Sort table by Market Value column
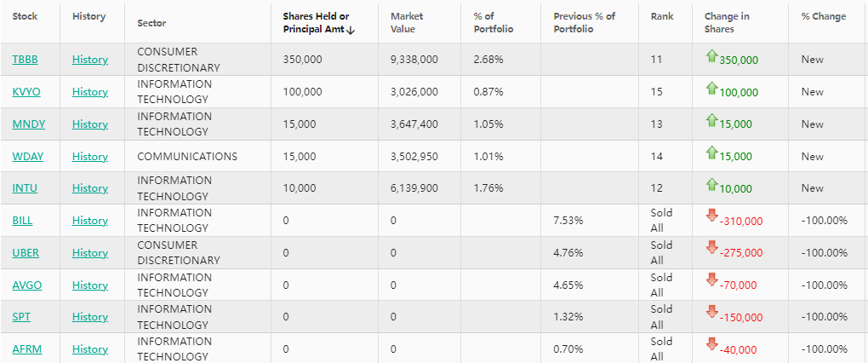The image size is (868, 363). click(x=408, y=23)
